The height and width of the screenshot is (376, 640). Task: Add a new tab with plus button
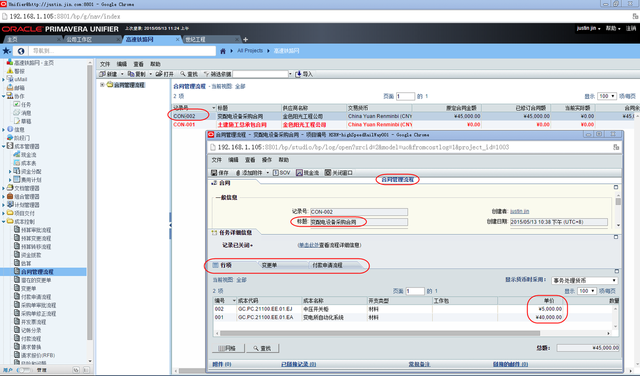tap(245, 40)
